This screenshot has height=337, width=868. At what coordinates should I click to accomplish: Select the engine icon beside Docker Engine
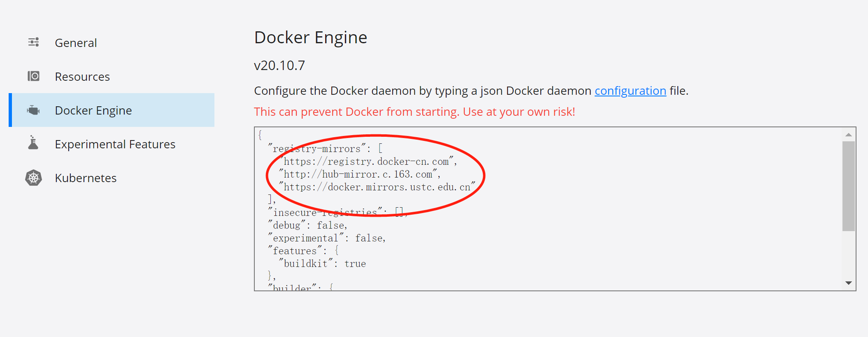(x=33, y=110)
